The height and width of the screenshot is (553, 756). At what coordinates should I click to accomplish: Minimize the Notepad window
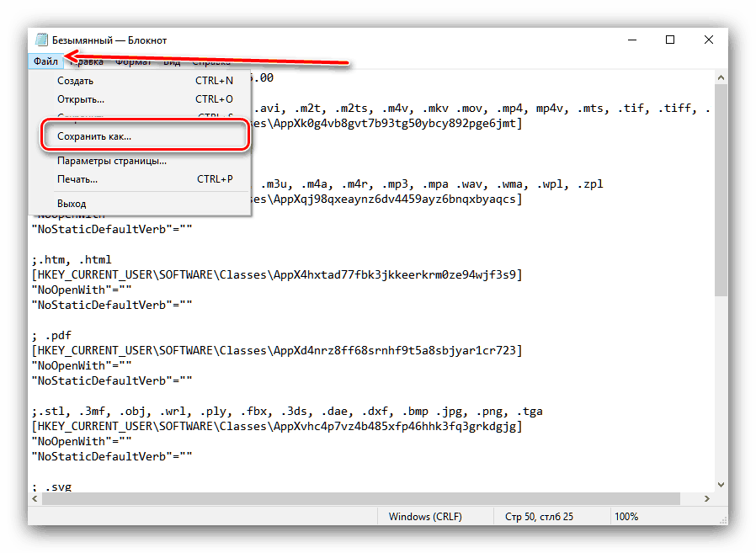click(x=632, y=40)
